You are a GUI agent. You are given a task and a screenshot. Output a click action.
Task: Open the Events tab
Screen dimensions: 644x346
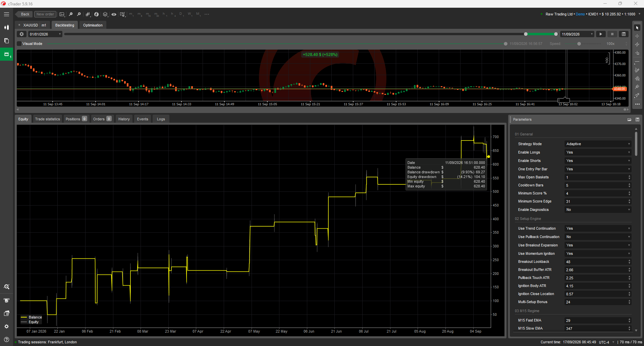(x=143, y=119)
